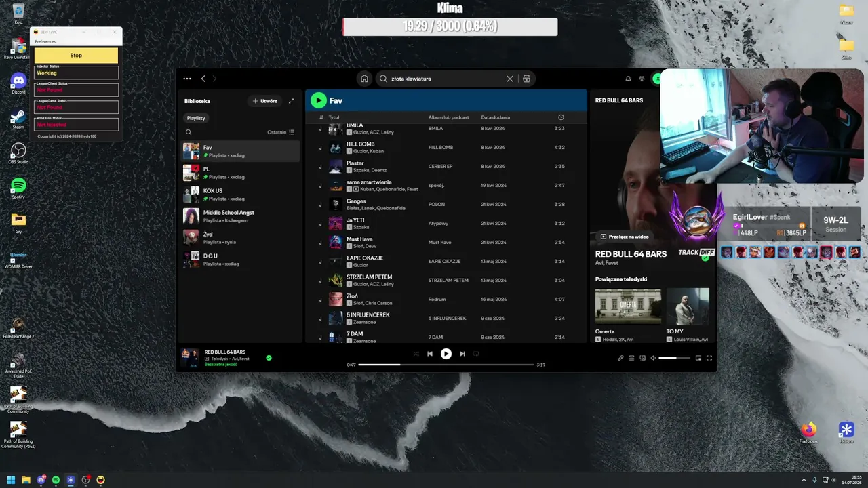
Task: Open File Explorer from the taskbar
Action: coord(26,480)
